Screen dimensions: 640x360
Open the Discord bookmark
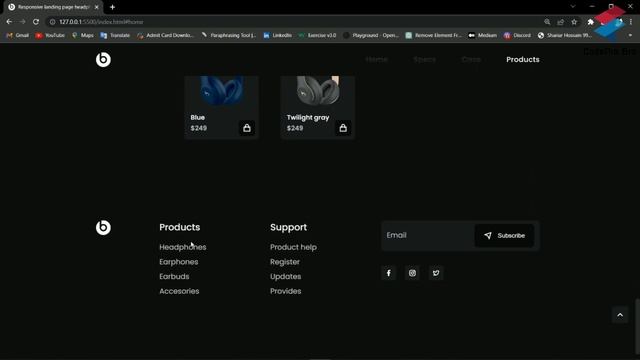(517, 36)
